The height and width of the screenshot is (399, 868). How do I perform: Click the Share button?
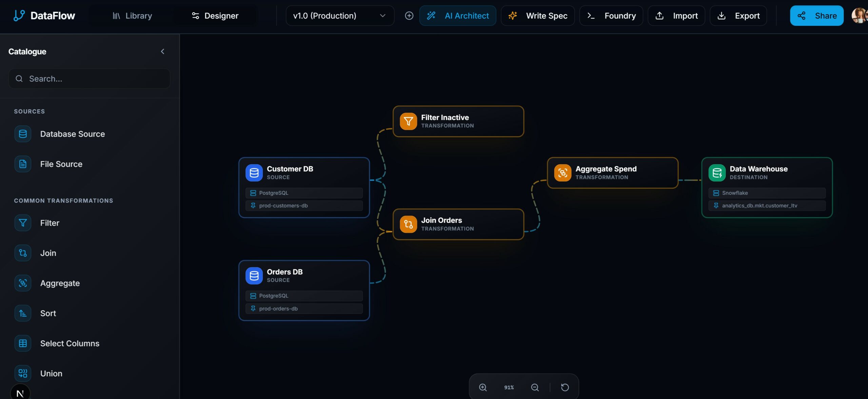click(816, 16)
